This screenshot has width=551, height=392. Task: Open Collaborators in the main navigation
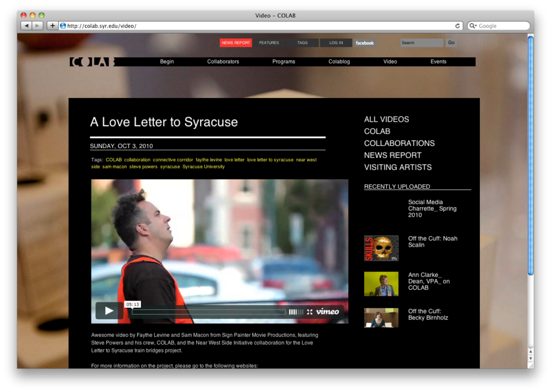(223, 62)
